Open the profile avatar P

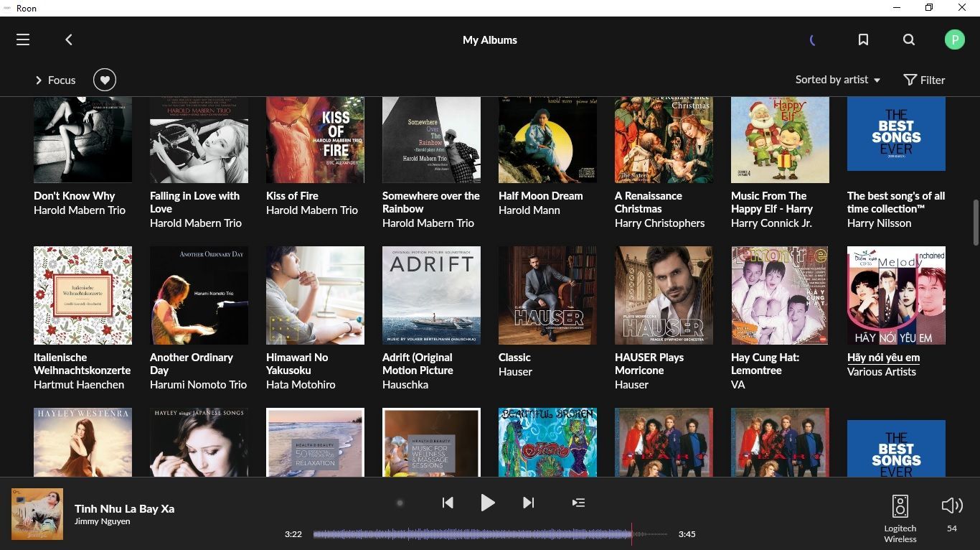point(954,40)
